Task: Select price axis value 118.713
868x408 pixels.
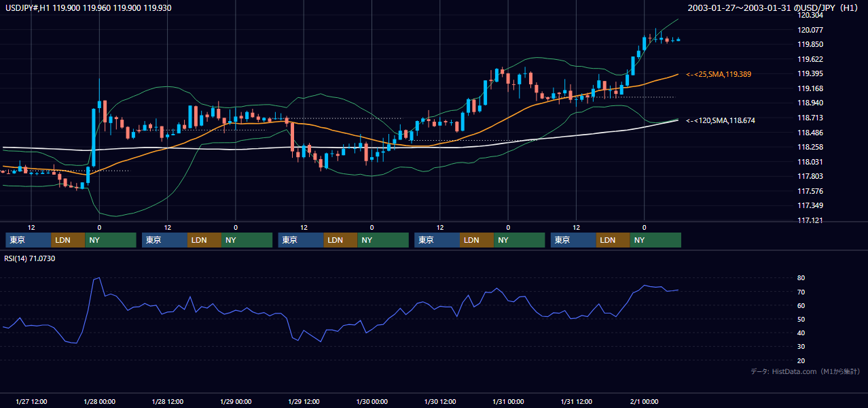Action: pyautogui.click(x=812, y=118)
